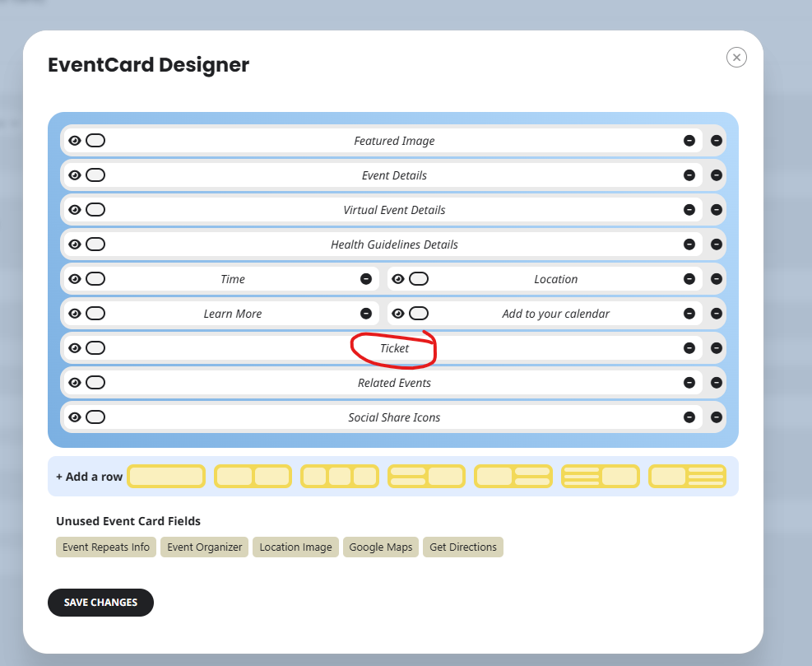Add a three-column row layout
Image resolution: width=812 pixels, height=666 pixels.
[x=340, y=477]
